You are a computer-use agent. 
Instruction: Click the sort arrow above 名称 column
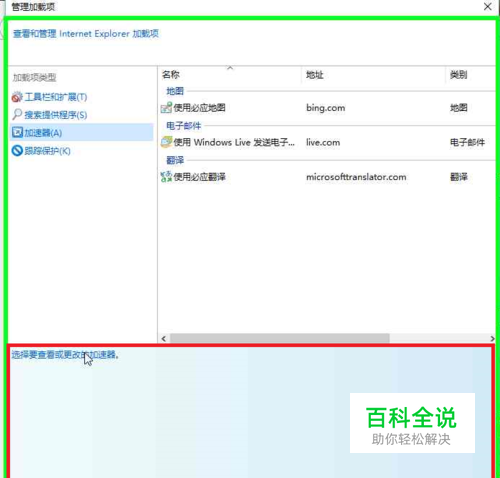click(230, 68)
